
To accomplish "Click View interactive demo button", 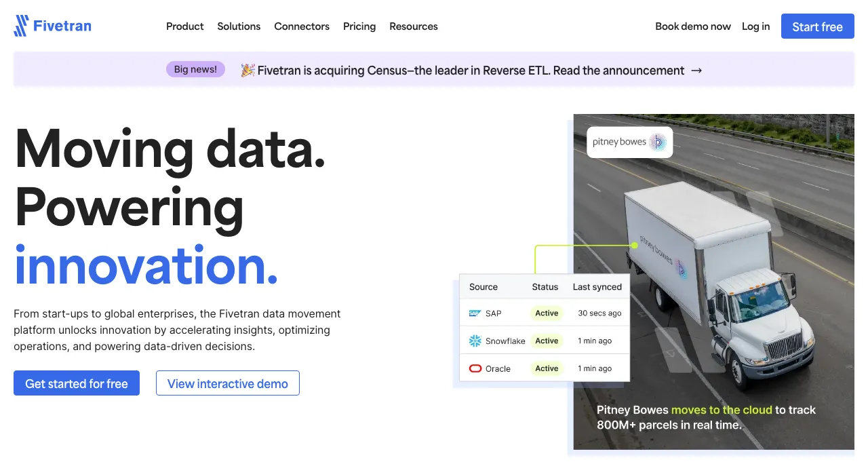I will (228, 383).
